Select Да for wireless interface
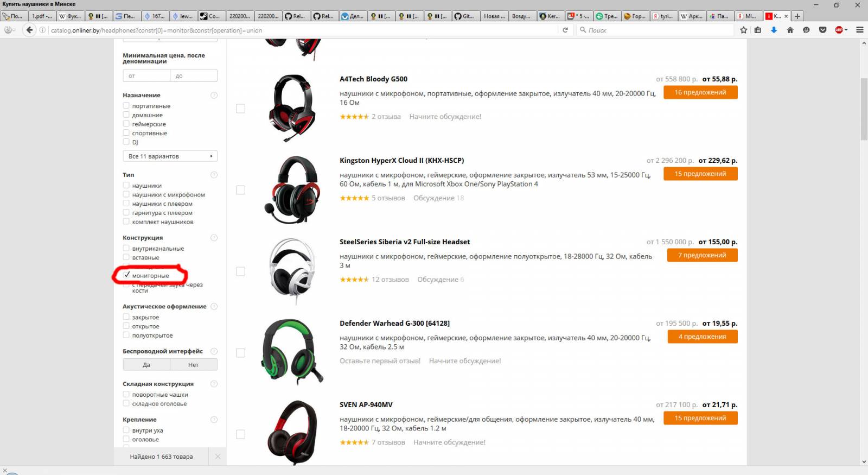The height and width of the screenshot is (475, 868). (146, 365)
